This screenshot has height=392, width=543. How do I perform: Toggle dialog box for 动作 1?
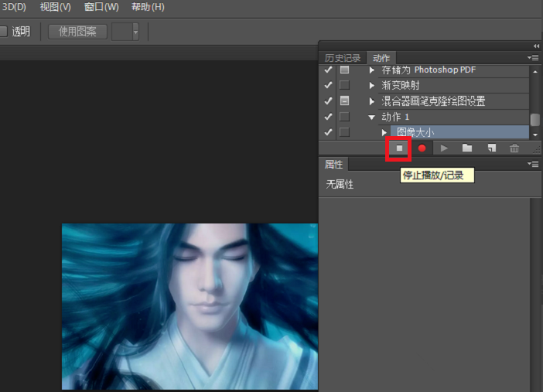344,117
